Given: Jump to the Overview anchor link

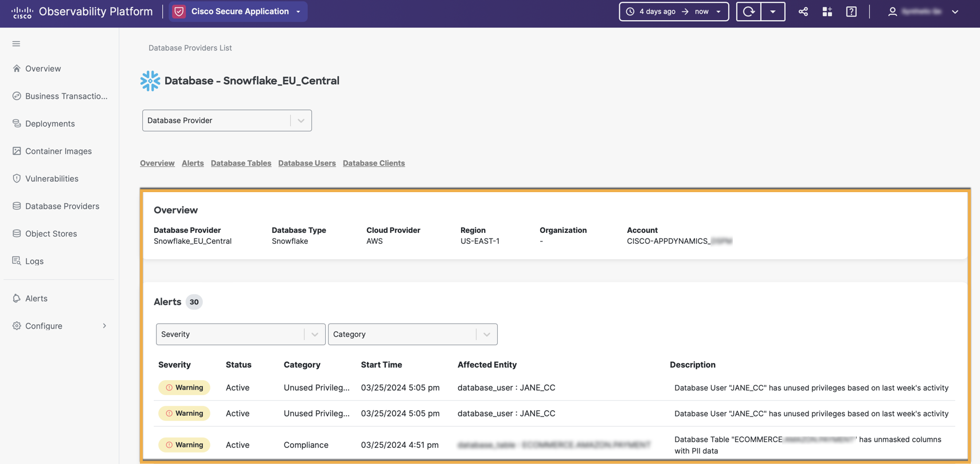Looking at the screenshot, I should (x=157, y=163).
